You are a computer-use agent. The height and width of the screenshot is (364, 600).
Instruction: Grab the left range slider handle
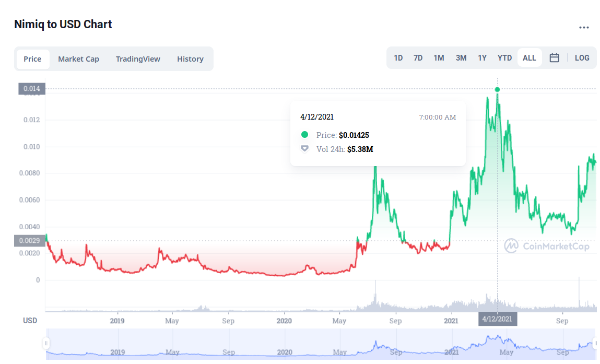click(x=46, y=343)
